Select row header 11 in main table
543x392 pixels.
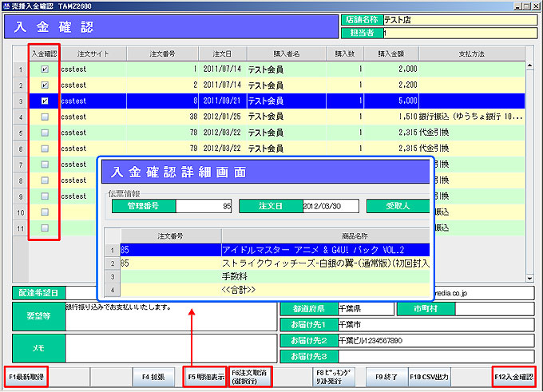[x=21, y=228]
